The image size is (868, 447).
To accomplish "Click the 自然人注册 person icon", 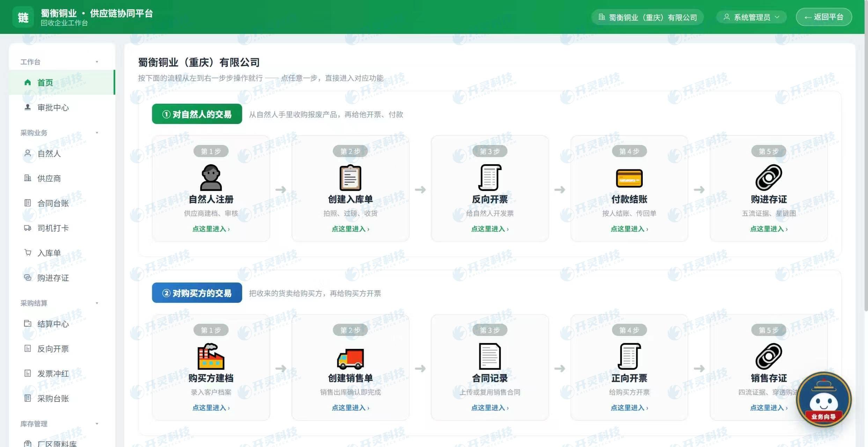I will pyautogui.click(x=211, y=177).
